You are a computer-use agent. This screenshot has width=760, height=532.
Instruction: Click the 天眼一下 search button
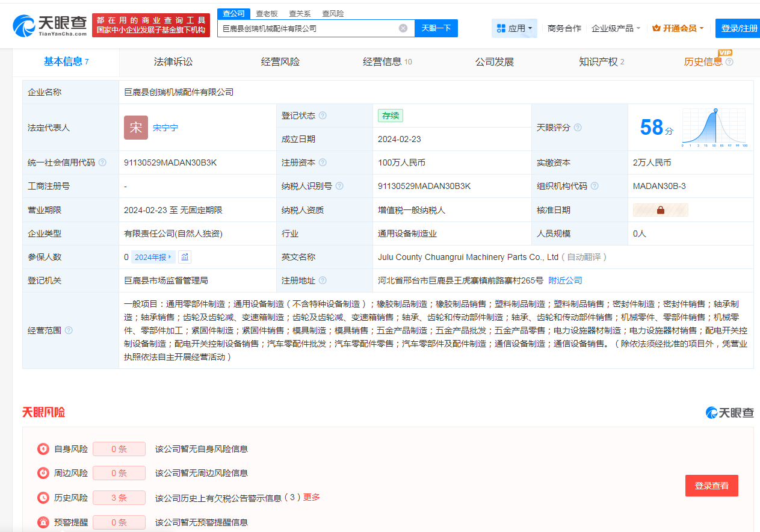436,28
